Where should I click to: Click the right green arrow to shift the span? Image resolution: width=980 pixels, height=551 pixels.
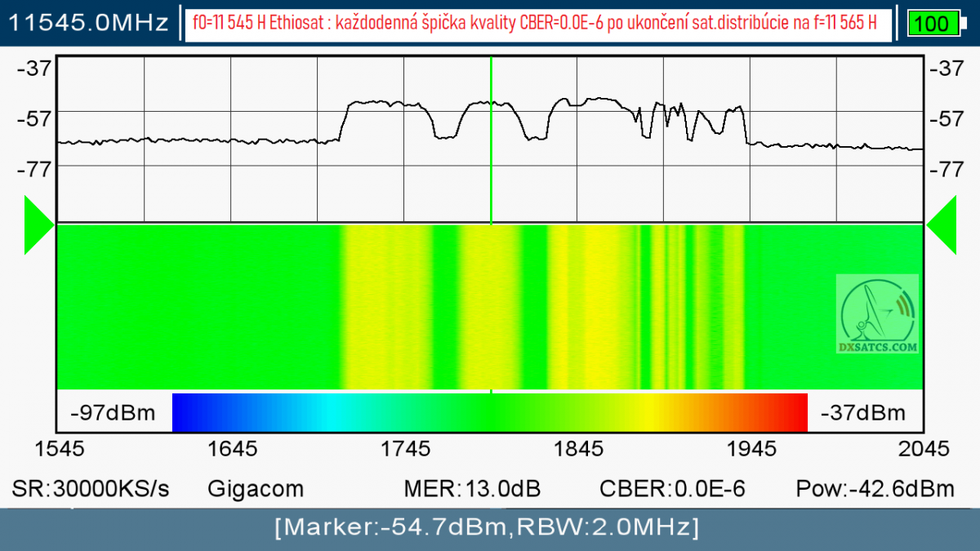pyautogui.click(x=942, y=224)
